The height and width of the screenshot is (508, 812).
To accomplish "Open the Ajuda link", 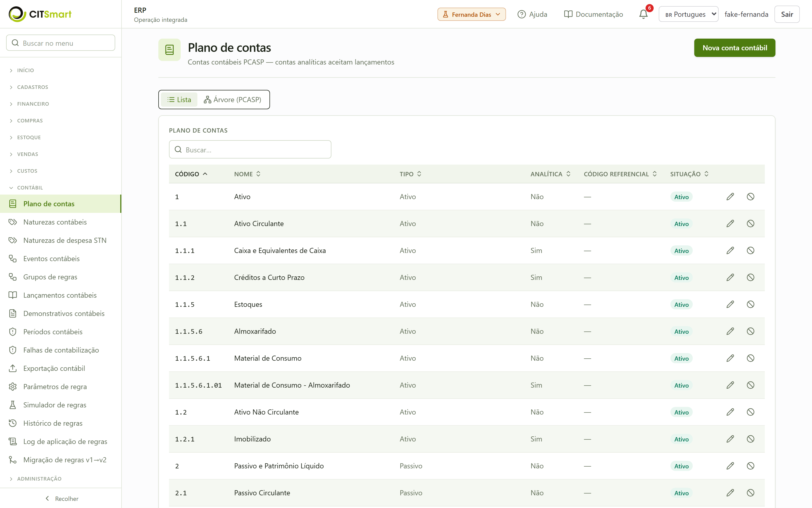I will [533, 14].
